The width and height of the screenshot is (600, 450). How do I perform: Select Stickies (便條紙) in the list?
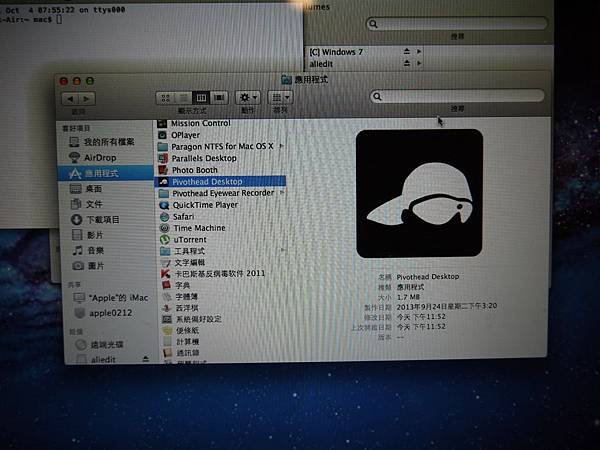tap(181, 330)
